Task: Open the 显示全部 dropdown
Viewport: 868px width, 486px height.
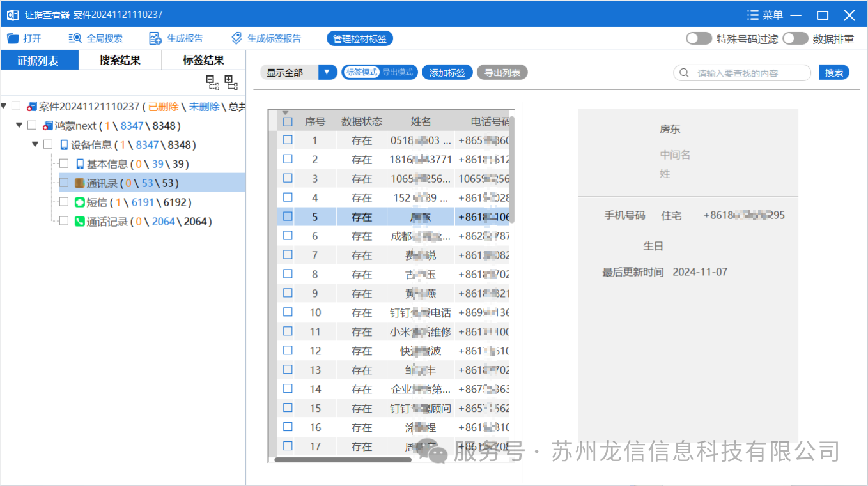Action: pyautogui.click(x=327, y=72)
